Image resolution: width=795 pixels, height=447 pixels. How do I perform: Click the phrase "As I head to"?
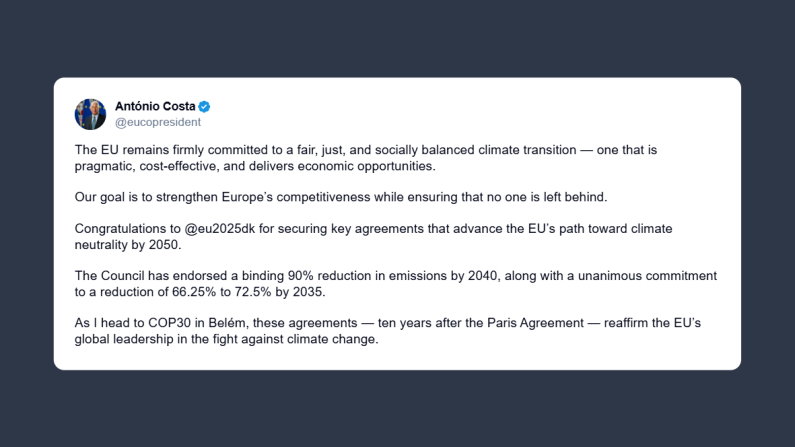point(108,323)
